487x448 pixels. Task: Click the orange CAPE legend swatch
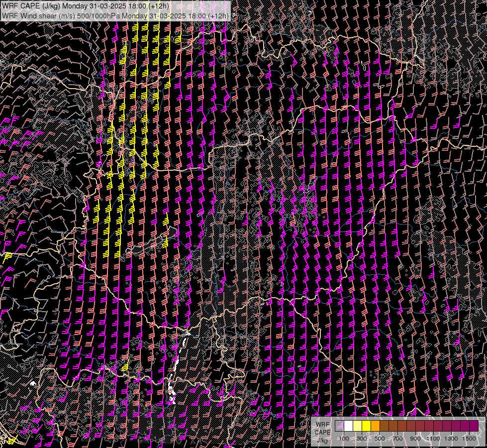coord(375,426)
